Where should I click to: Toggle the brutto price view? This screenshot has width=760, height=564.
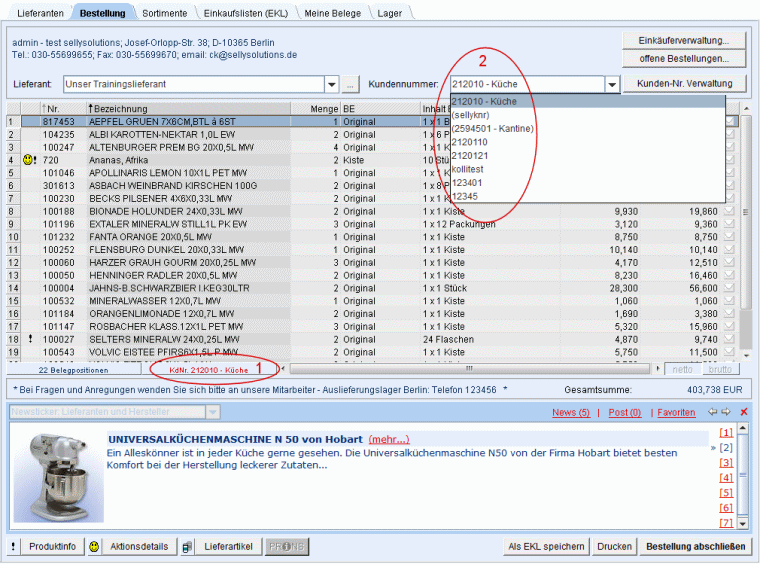pyautogui.click(x=718, y=369)
